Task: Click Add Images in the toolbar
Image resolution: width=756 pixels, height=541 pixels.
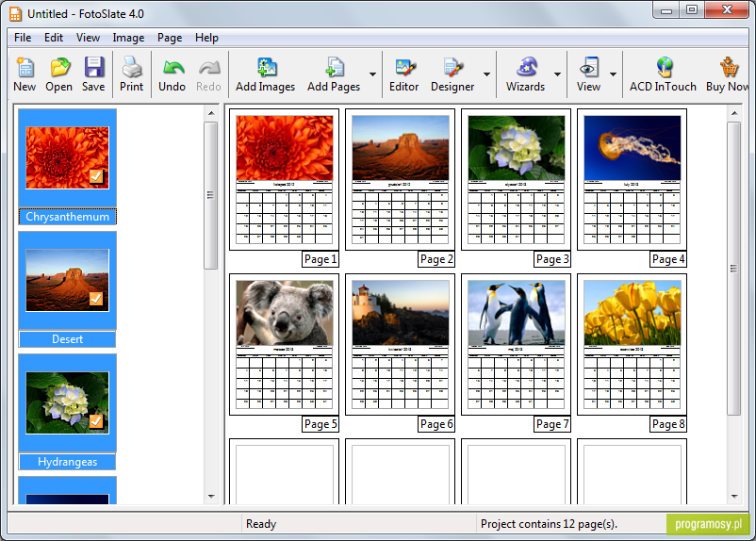Action: (x=265, y=74)
